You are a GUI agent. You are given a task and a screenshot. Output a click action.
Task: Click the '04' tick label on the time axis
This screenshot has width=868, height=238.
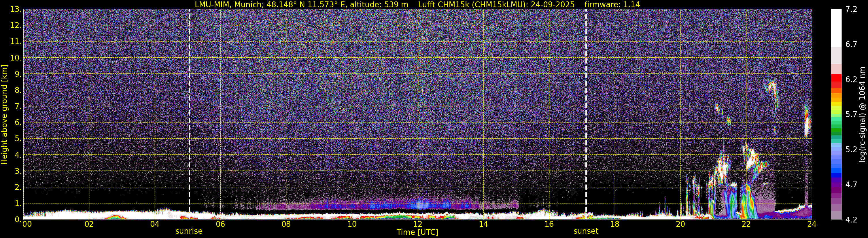155,224
